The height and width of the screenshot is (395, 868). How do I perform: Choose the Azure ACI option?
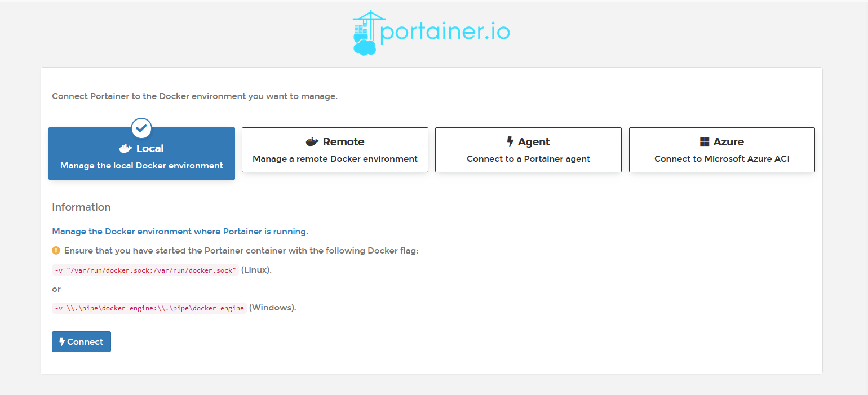[721, 149]
